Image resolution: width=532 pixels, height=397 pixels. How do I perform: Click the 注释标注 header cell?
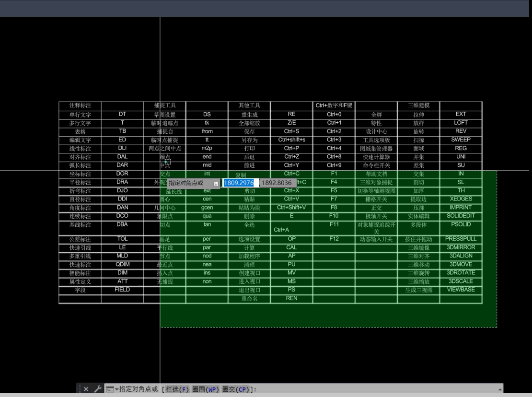coord(80,105)
